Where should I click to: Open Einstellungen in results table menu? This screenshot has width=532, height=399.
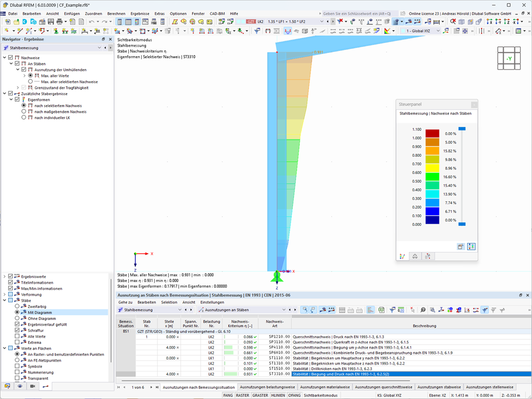pos(212,302)
